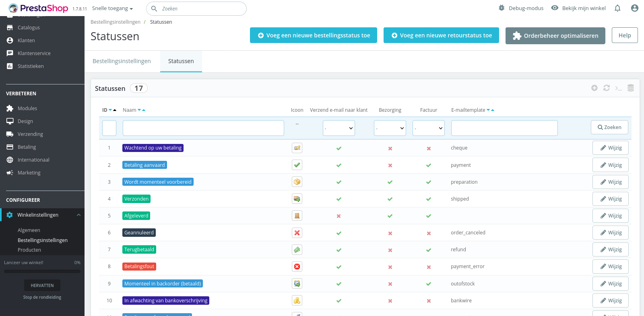Click Voeg een nieuwe bestellingsstatus toe

tap(314, 35)
